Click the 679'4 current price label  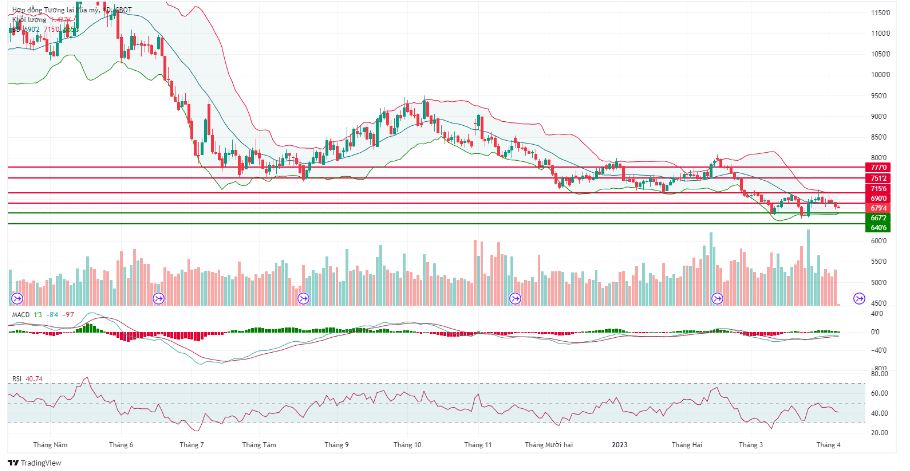click(876, 208)
